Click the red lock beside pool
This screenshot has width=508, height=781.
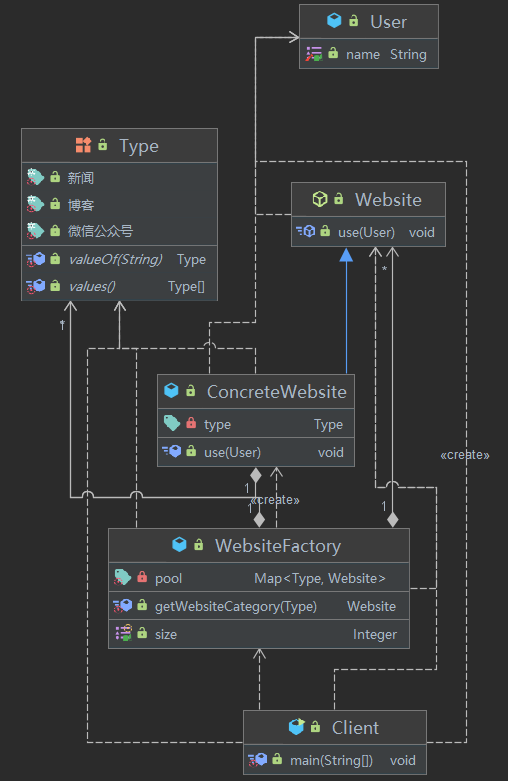coord(142,577)
